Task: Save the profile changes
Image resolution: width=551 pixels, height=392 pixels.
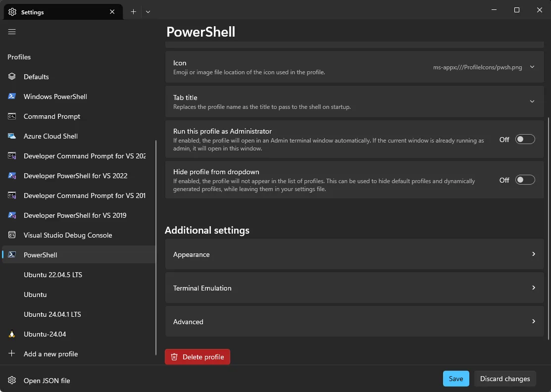Action: pos(455,378)
